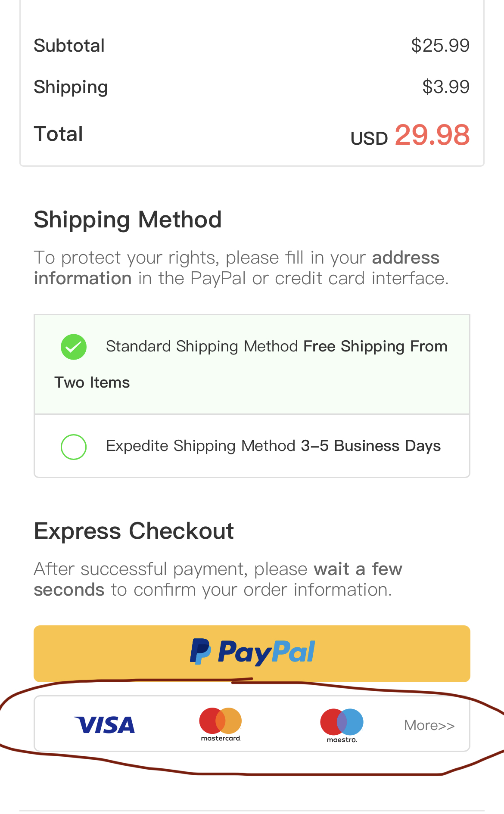Select the Expedite Shipping radio circle

(x=74, y=447)
